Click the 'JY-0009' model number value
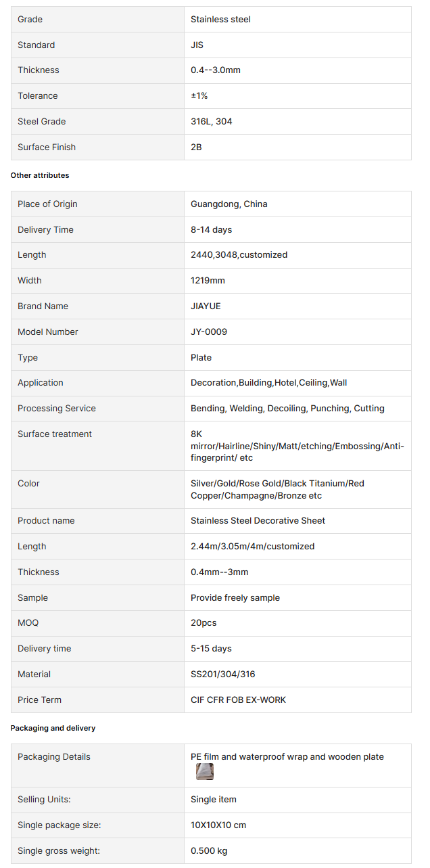The height and width of the screenshot is (868, 430). 209,332
